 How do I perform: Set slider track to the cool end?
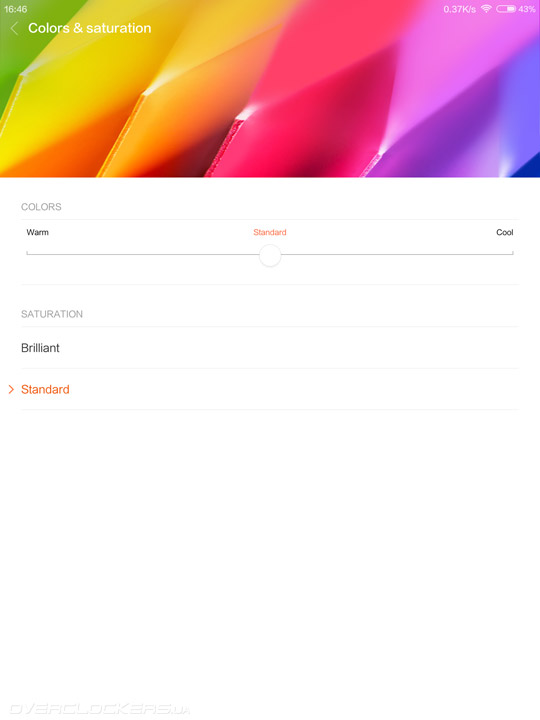[x=512, y=253]
